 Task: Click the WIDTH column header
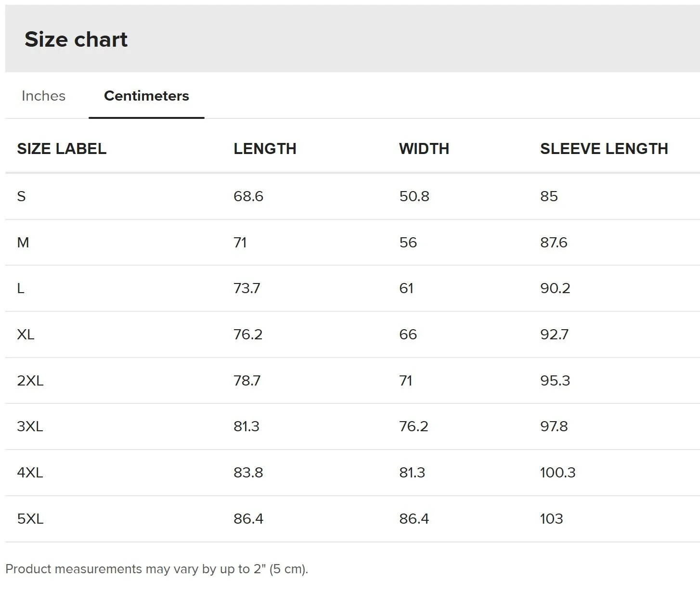(x=424, y=149)
